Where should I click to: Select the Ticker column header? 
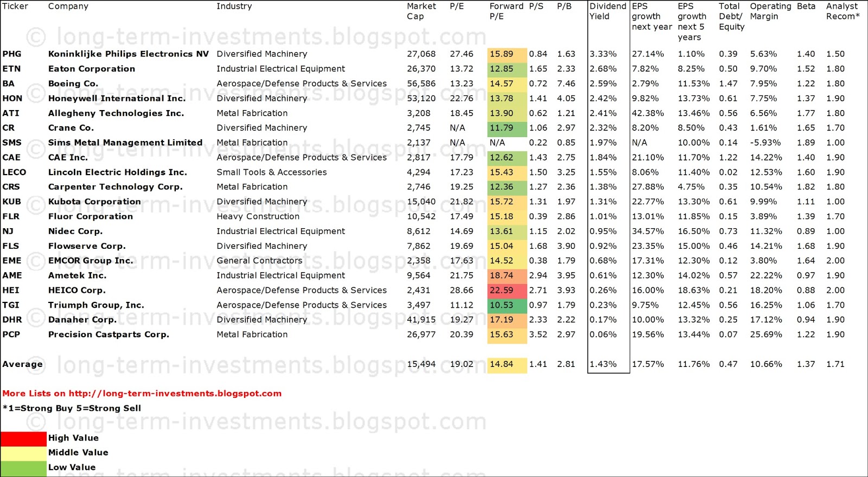pyautogui.click(x=15, y=6)
